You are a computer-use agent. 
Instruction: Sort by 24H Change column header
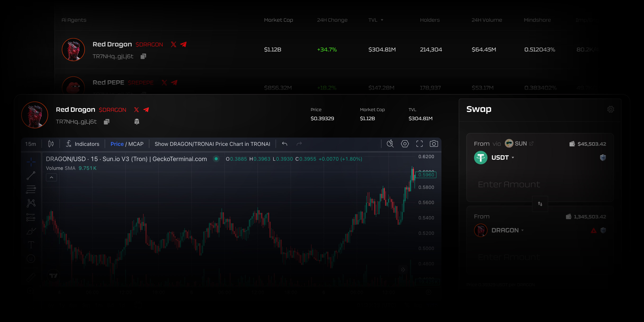coord(332,20)
